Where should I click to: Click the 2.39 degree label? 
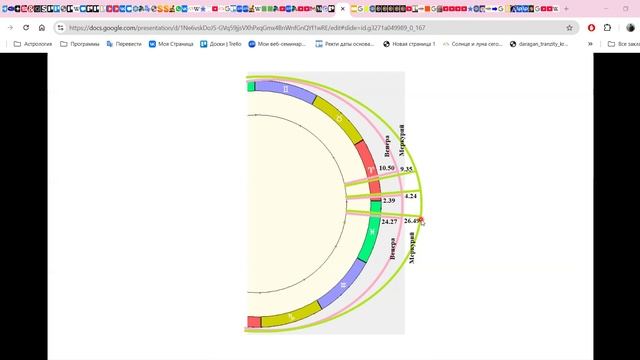[x=389, y=200]
